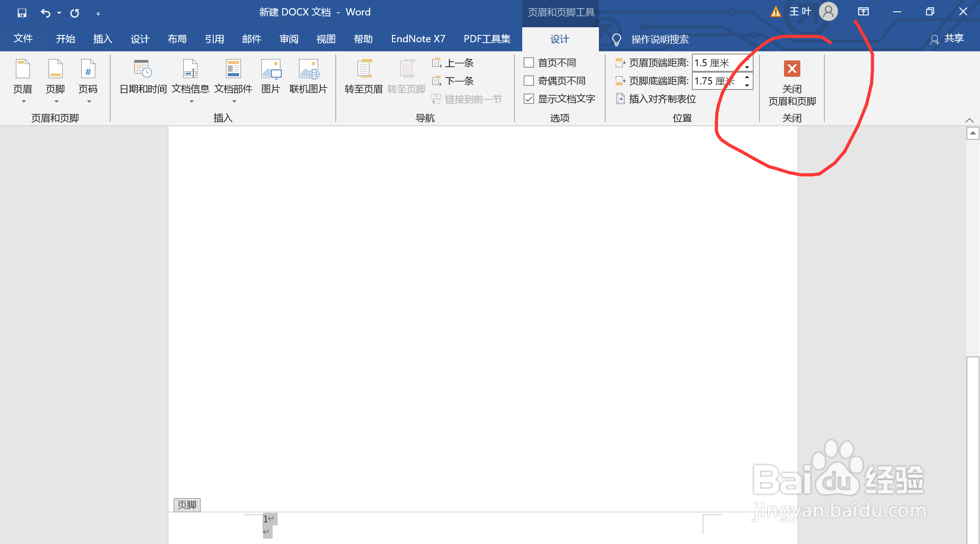This screenshot has width=980, height=544.
Task: Increase footer bottom distance with up arrow
Action: pyautogui.click(x=747, y=77)
